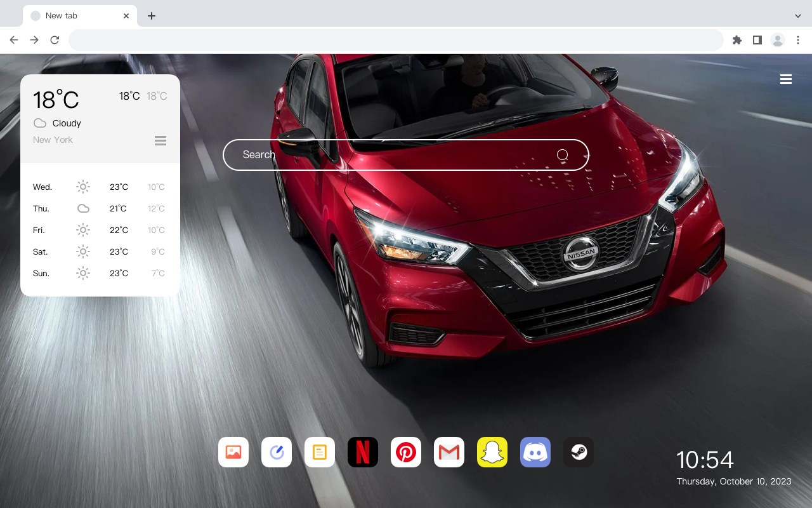Open the Gmail shortcut
This screenshot has width=812, height=508.
[x=449, y=452]
